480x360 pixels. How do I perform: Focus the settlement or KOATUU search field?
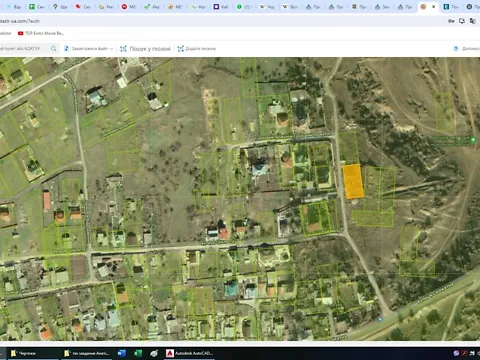click(x=23, y=49)
